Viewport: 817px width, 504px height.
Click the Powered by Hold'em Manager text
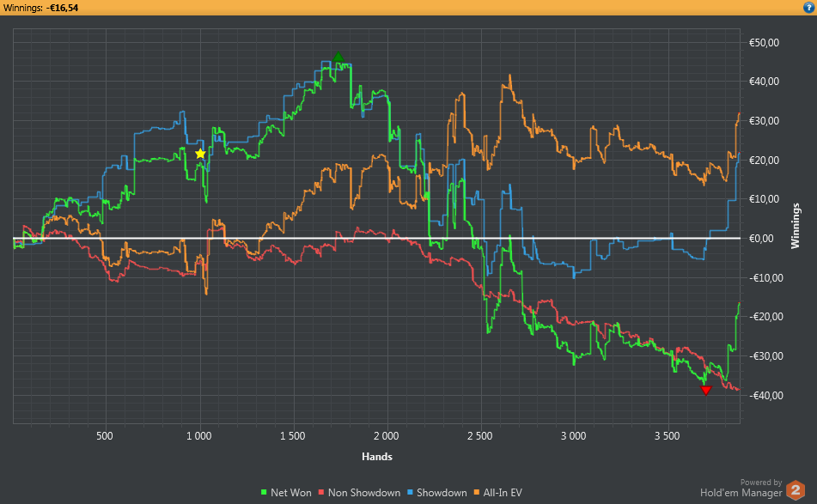point(741,489)
